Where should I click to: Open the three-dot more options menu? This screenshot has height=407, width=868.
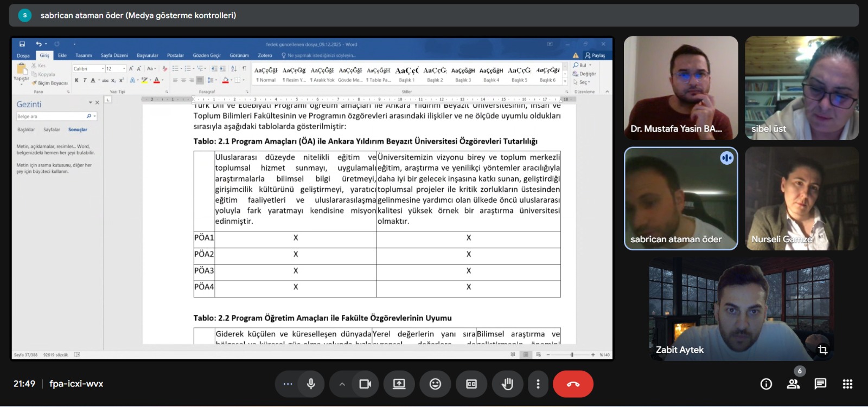(538, 384)
